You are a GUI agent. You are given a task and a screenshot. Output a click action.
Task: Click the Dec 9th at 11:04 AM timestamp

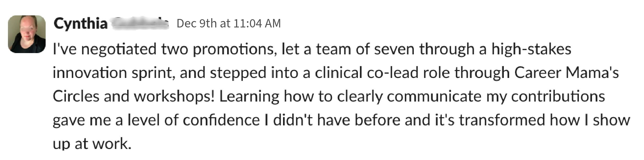click(x=228, y=24)
